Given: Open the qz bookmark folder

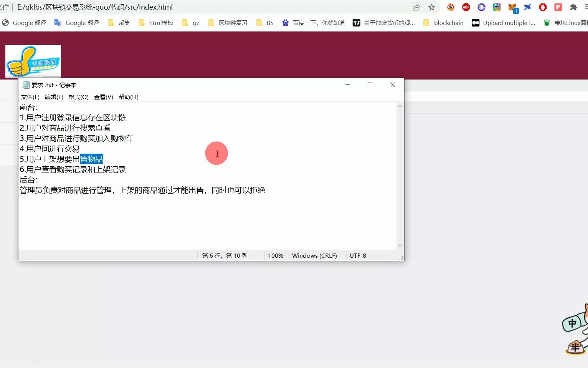Looking at the screenshot, I should (191, 23).
